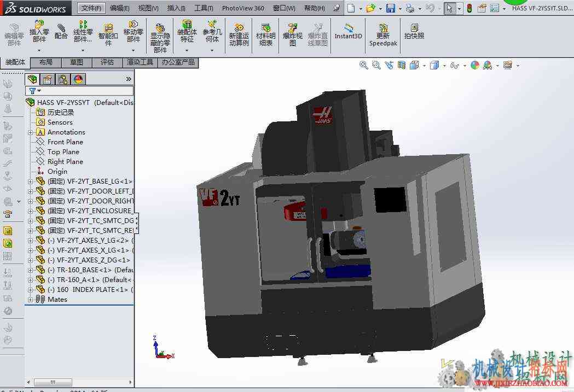Click the Select cursor tool
Screen dimensions: 574x392
coord(450,8)
